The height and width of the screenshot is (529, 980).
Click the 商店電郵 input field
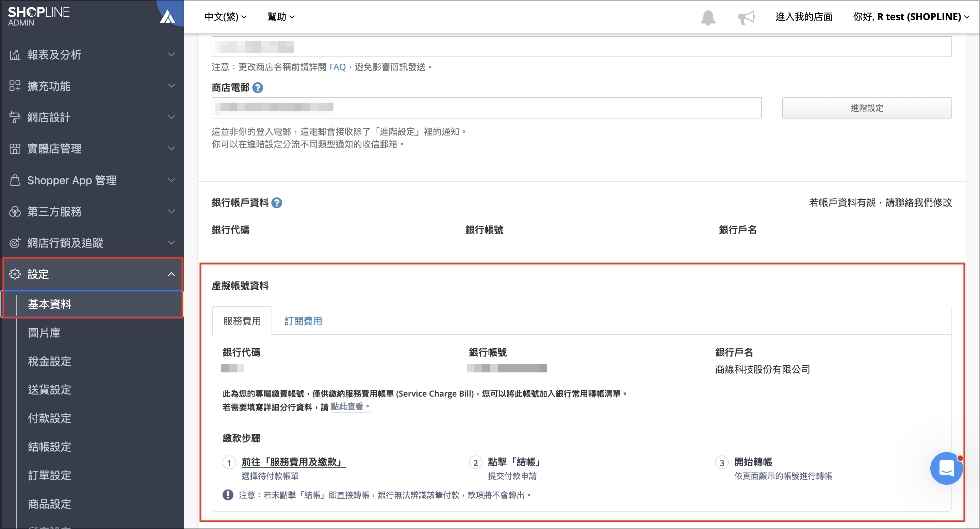(x=487, y=108)
